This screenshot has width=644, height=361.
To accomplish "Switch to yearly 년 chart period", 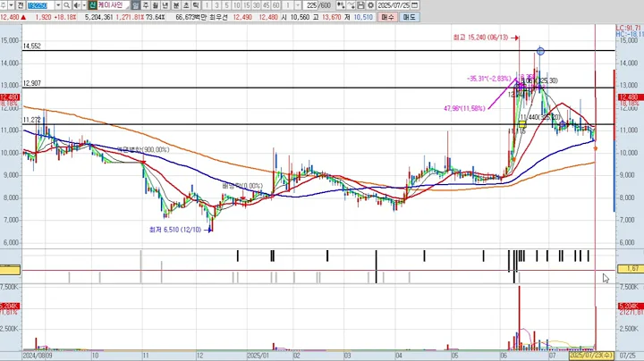I will (x=165, y=5).
